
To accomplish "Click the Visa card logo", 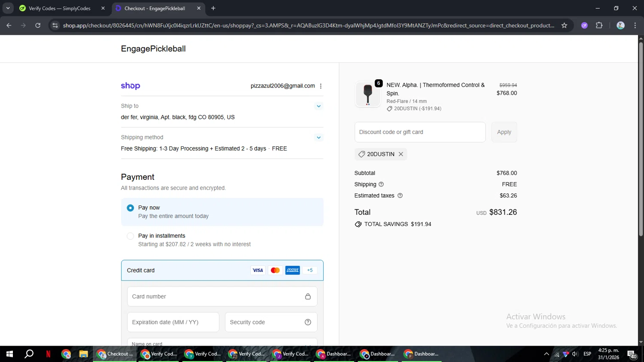I will (x=258, y=270).
